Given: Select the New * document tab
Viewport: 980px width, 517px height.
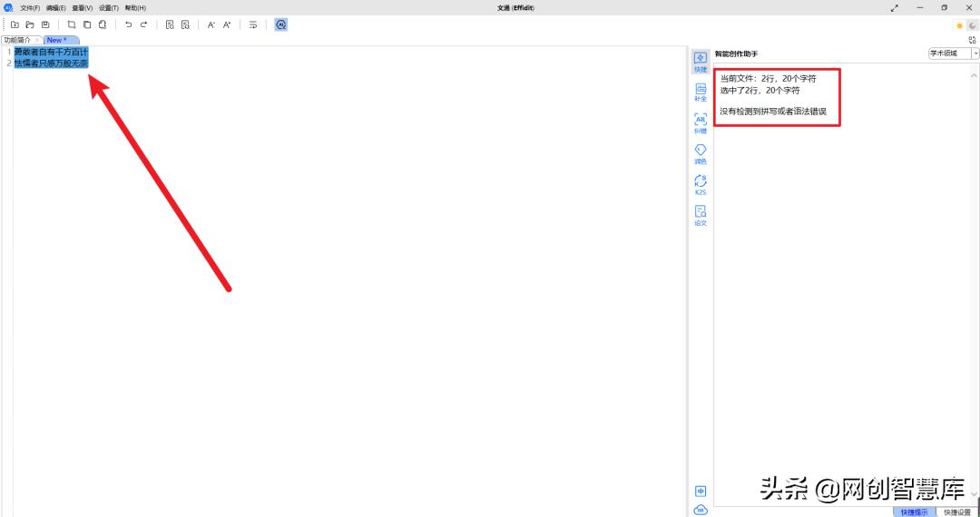Looking at the screenshot, I should pos(62,40).
